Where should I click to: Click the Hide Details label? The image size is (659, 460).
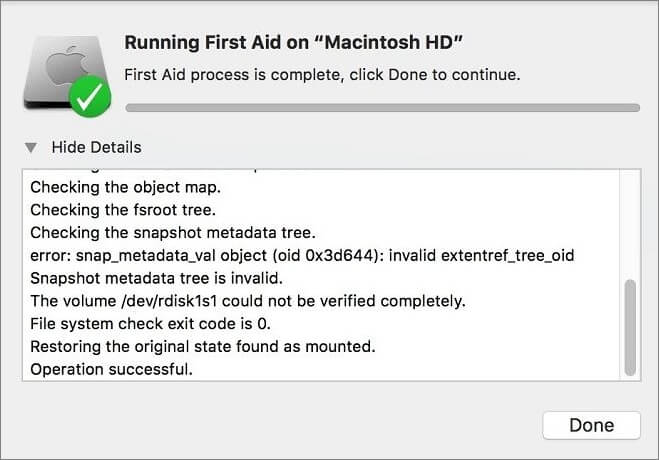coord(96,147)
